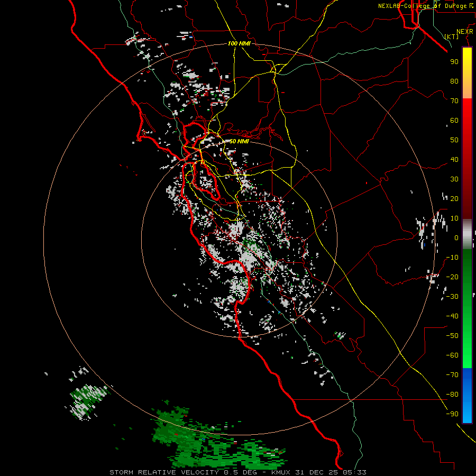Viewport: 476px width, 476px height.
Task: Click the "05:33" timestamp in the caption
Action: click(354, 472)
